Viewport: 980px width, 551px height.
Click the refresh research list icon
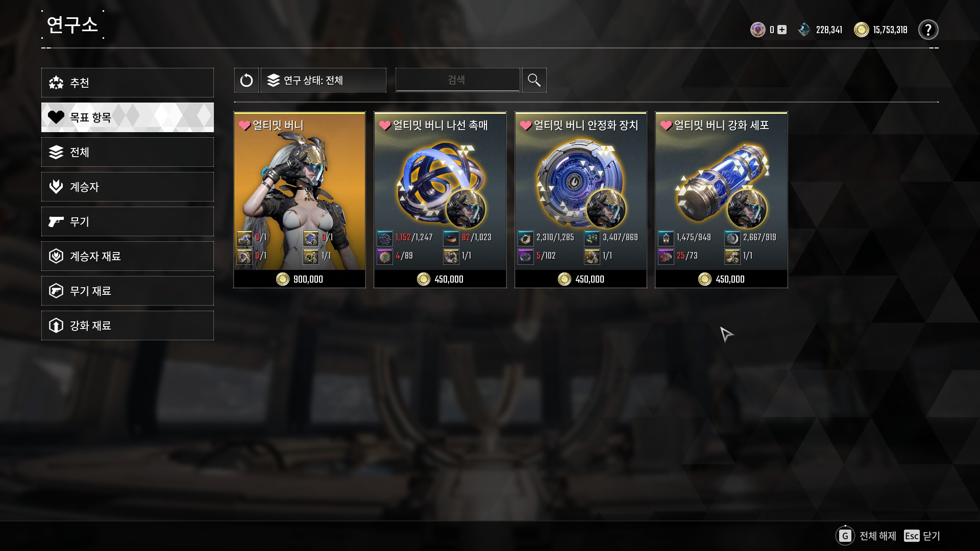point(247,80)
